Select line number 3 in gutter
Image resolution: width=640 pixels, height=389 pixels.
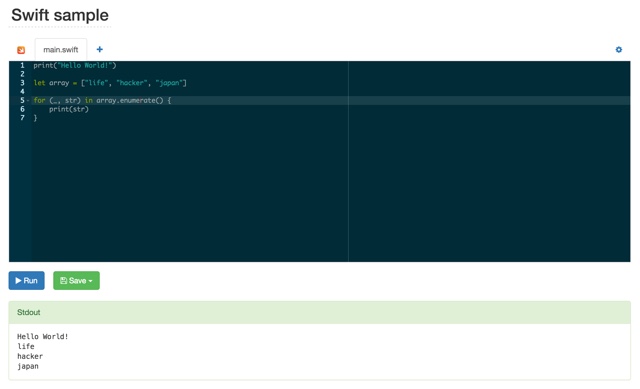pos(22,83)
